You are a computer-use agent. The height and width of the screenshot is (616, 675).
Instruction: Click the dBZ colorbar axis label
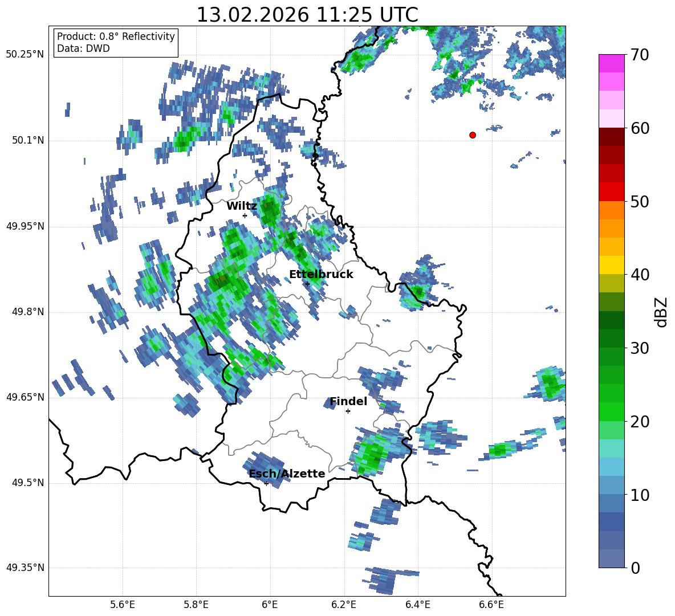point(660,312)
